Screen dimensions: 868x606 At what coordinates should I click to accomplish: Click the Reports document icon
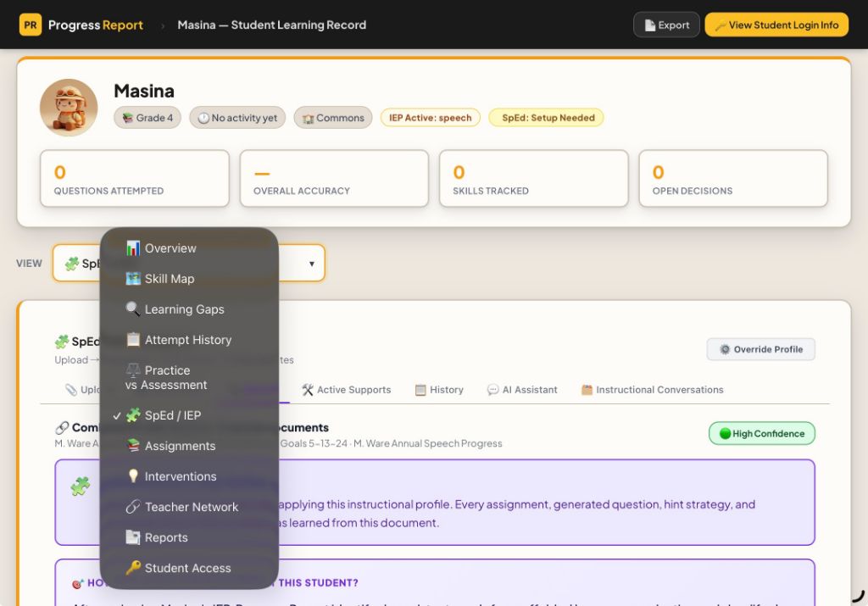(x=133, y=537)
